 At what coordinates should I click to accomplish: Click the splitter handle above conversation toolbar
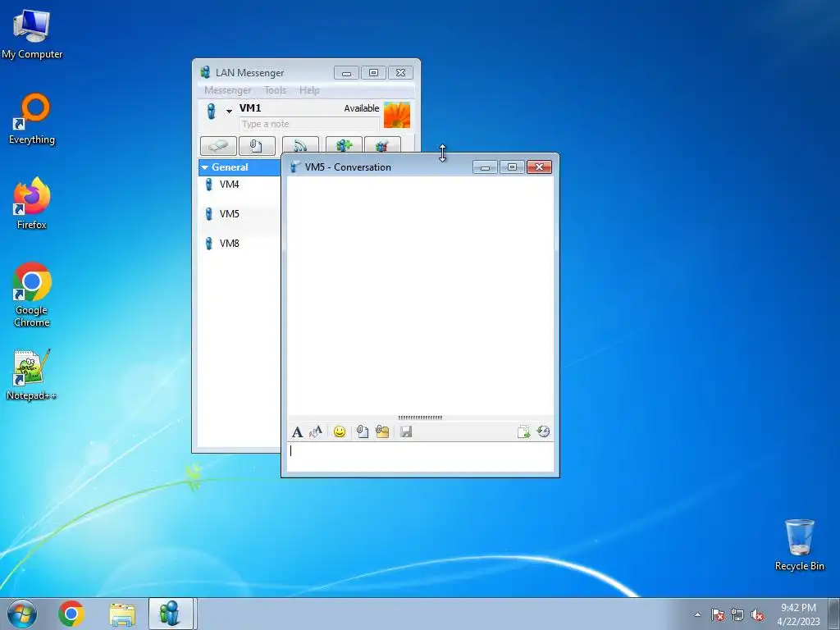click(420, 418)
